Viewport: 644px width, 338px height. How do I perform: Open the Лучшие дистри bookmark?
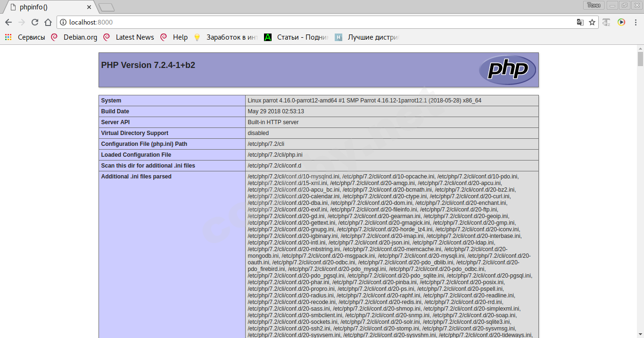coord(367,37)
